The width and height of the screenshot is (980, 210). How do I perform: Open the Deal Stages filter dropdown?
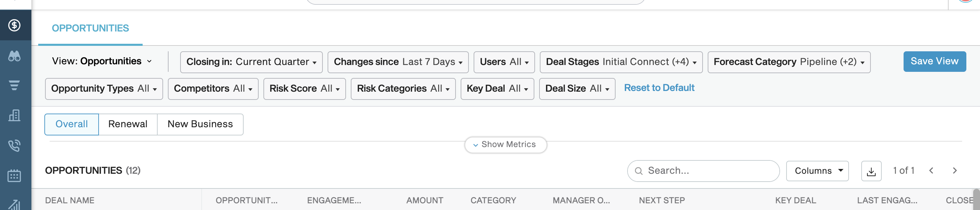point(621,62)
